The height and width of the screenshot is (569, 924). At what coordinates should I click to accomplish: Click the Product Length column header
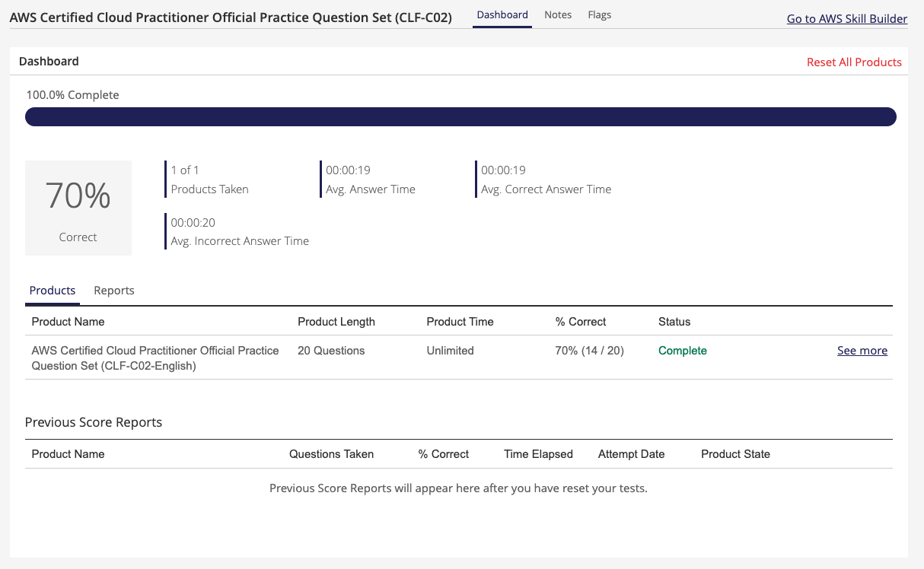(x=336, y=322)
